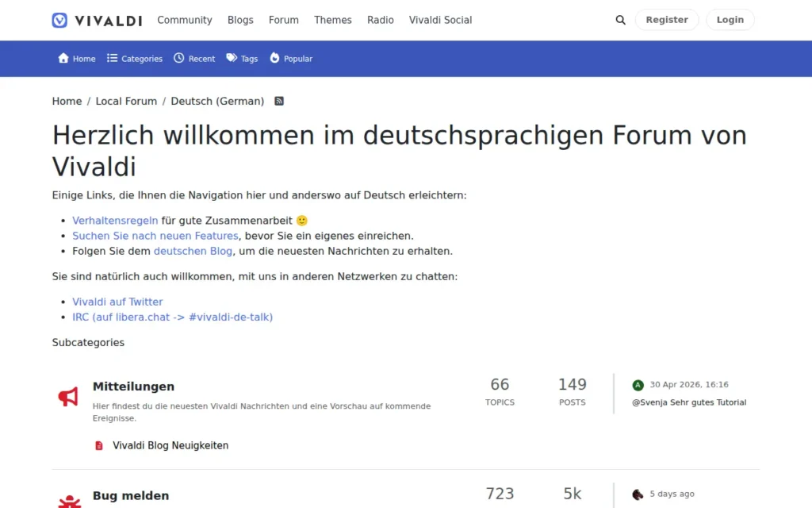Click the 30 Apr 2026, 16:16 timestamp
812x508 pixels.
point(689,385)
